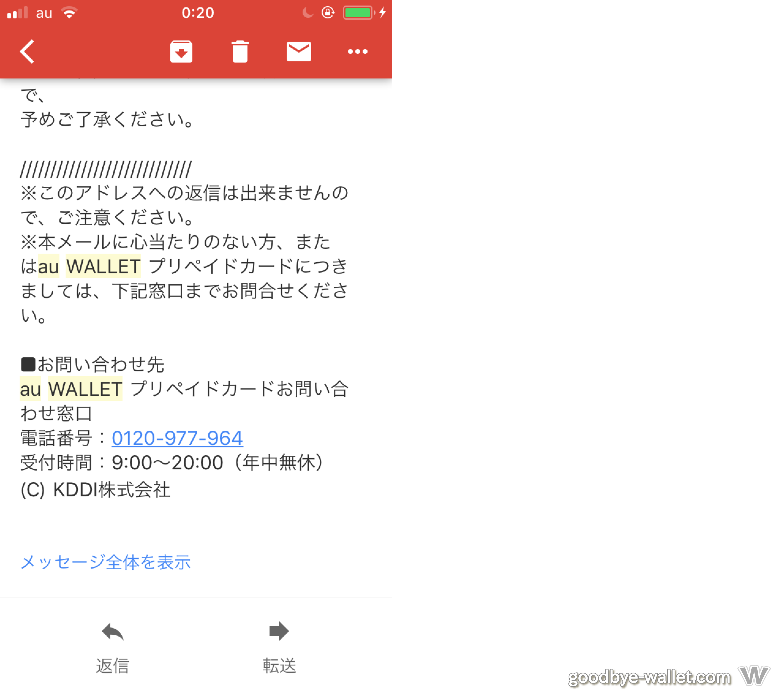Screen dimensions: 784x696
Task: Tap the 返信 label
Action: tap(112, 666)
